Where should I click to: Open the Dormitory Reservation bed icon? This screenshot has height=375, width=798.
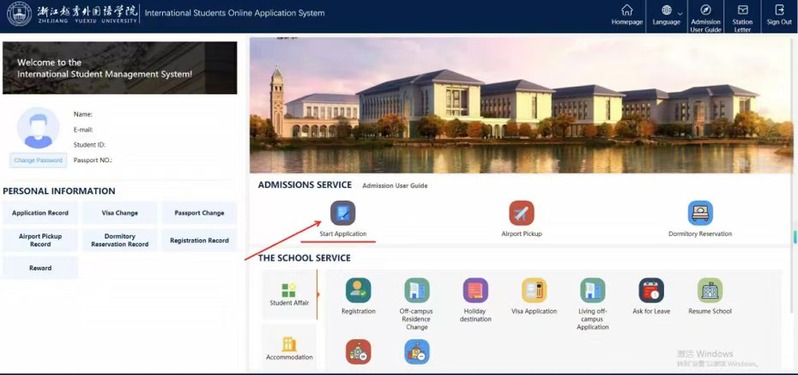point(700,213)
